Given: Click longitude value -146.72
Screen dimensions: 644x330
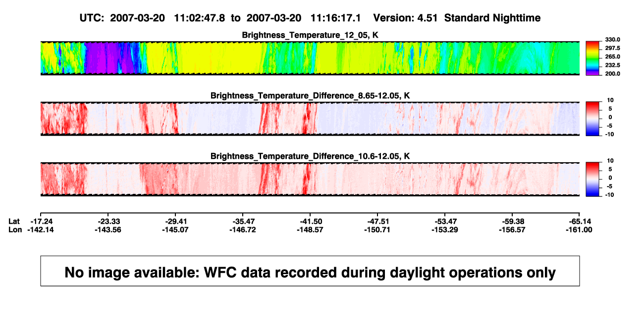Looking at the screenshot, I should 243,230.
